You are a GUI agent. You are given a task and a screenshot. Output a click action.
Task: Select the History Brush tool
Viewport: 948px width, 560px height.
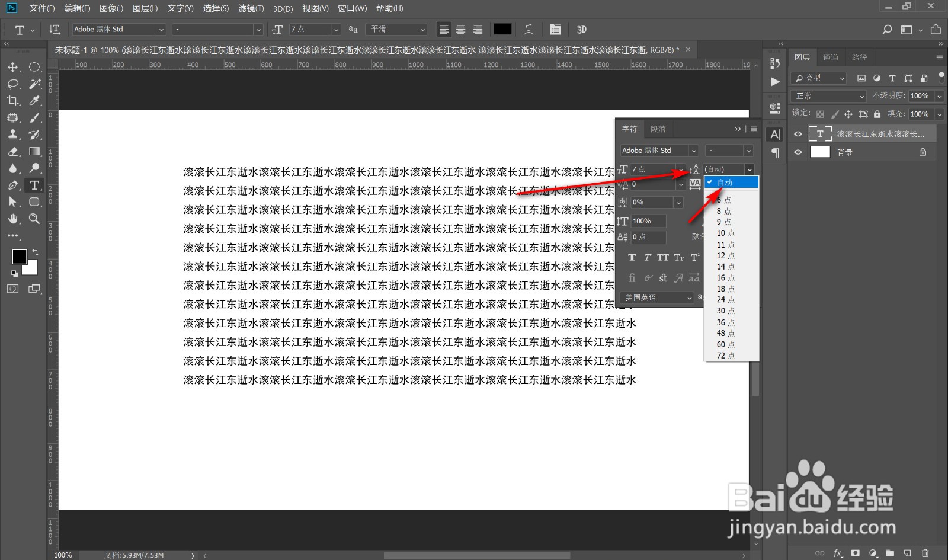click(34, 135)
